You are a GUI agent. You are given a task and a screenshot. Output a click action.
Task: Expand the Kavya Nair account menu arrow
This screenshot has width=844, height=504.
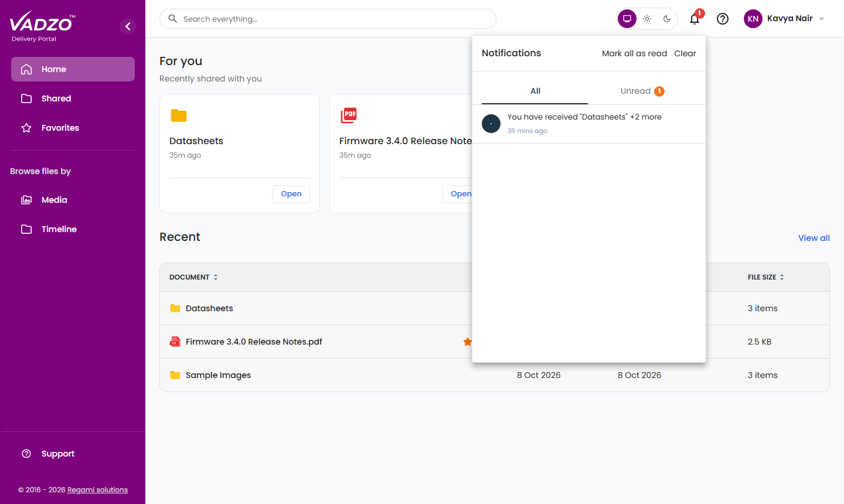pos(822,19)
